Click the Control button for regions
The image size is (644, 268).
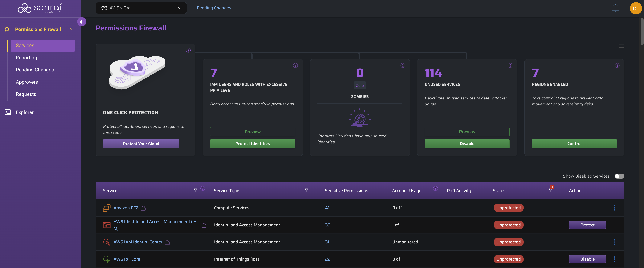pyautogui.click(x=574, y=144)
